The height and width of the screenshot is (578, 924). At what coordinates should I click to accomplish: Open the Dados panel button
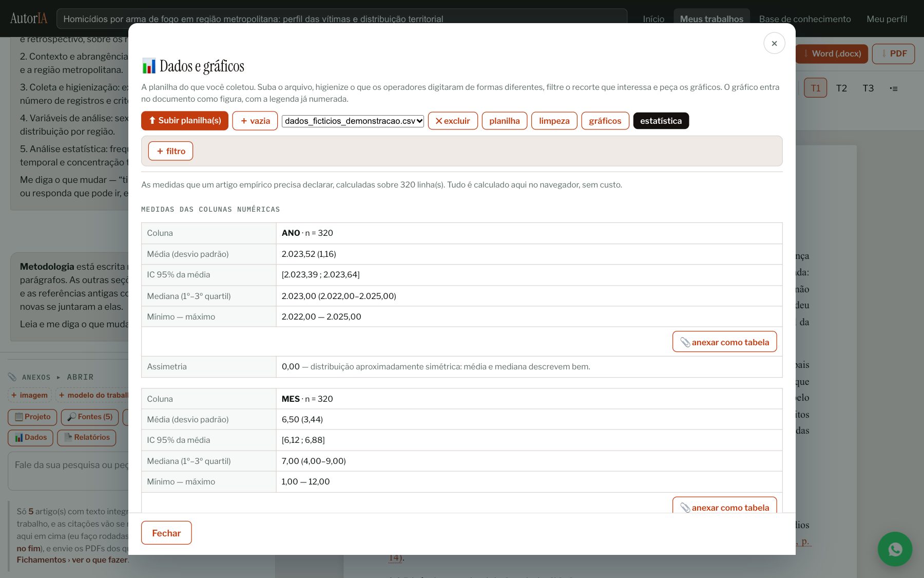pyautogui.click(x=30, y=437)
